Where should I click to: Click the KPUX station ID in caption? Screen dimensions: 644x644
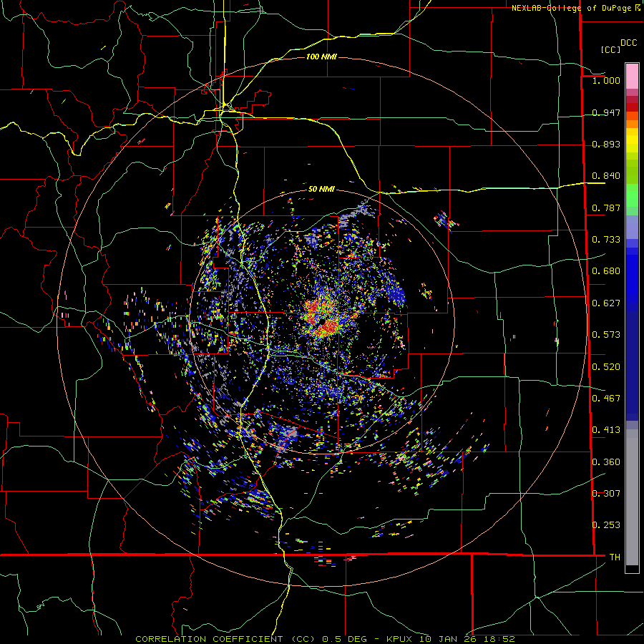pyautogui.click(x=399, y=639)
